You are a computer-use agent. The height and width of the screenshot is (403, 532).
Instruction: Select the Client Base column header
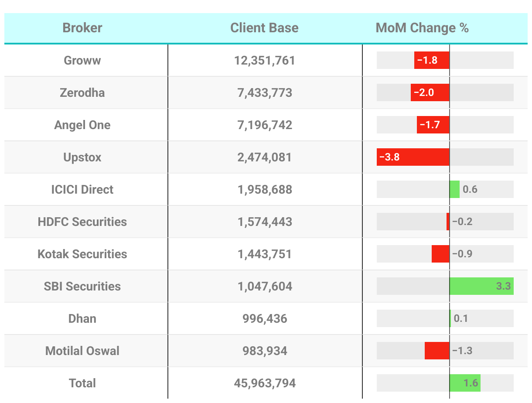264,28
